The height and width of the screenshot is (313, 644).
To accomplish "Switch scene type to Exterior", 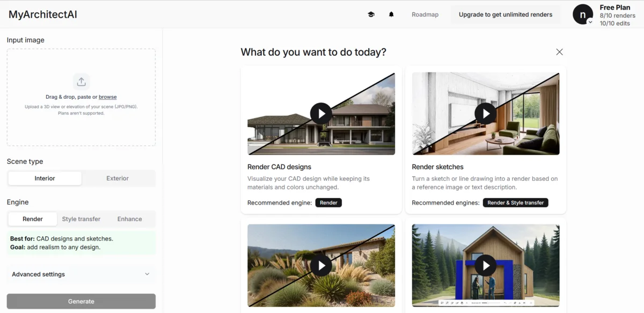I will tap(118, 178).
